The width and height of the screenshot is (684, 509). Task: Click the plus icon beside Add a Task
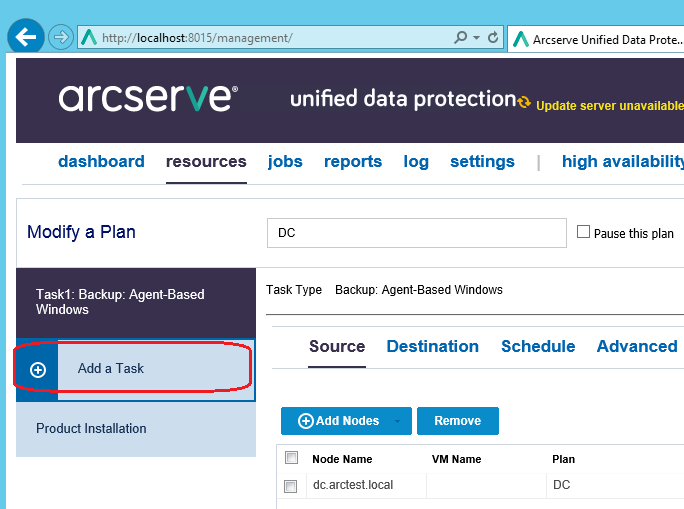38,369
